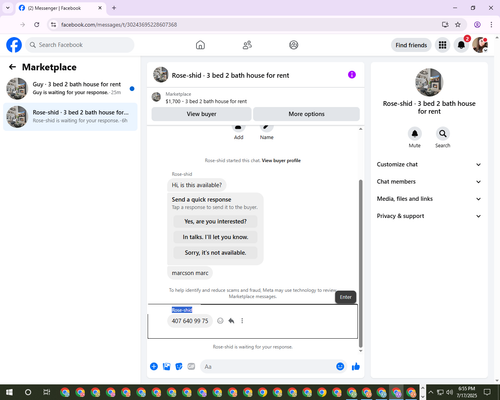This screenshot has width=500, height=400.
Task: Click the Search Facebook field
Action: (80, 45)
